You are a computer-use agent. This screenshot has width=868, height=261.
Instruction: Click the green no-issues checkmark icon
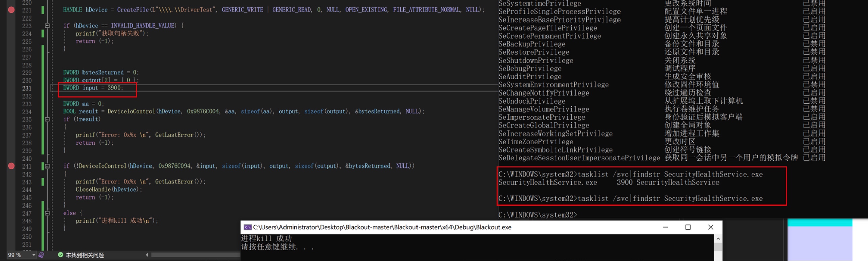tap(60, 255)
